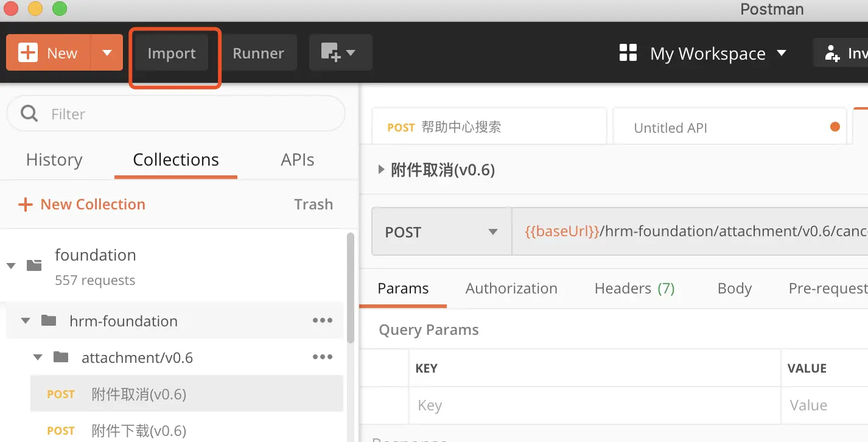Open the New button dropdown arrow
Viewport: 868px width, 442px height.
coord(107,52)
